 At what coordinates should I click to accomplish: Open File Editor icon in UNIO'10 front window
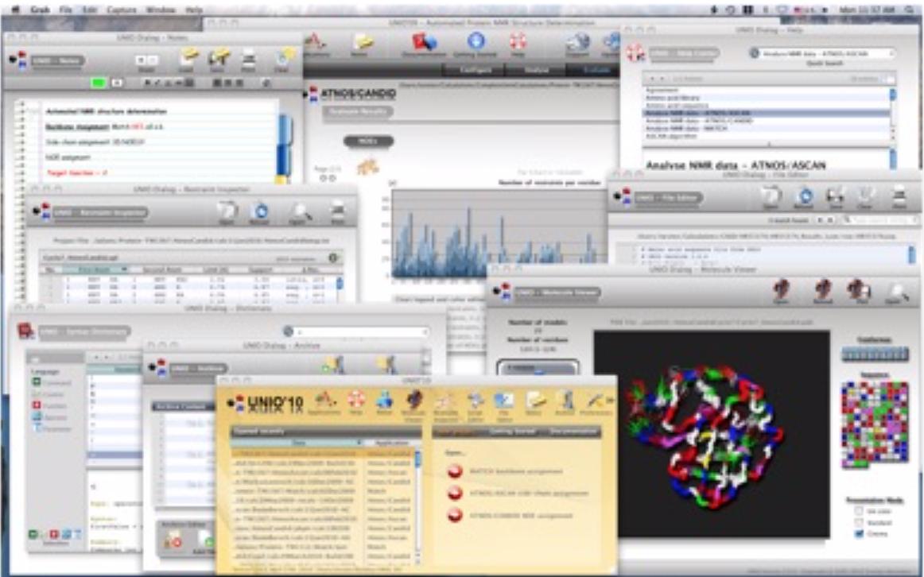[x=504, y=404]
